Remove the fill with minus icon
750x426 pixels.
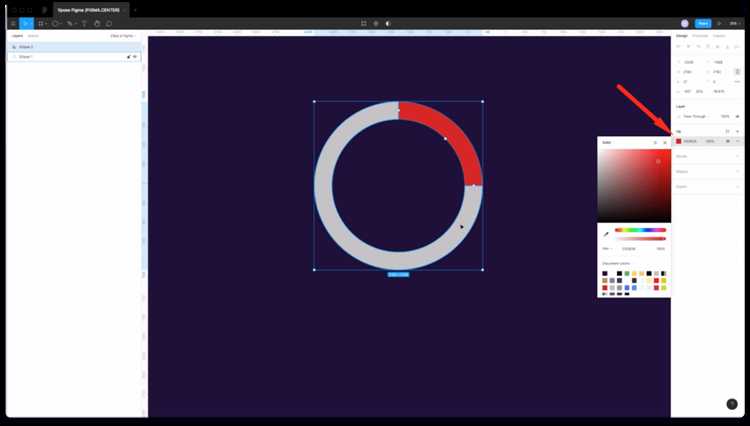pyautogui.click(x=738, y=141)
